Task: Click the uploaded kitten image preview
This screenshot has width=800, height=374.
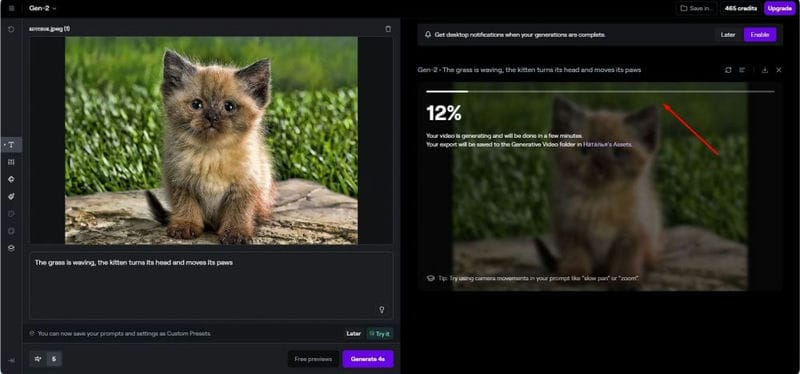Action: pos(211,140)
